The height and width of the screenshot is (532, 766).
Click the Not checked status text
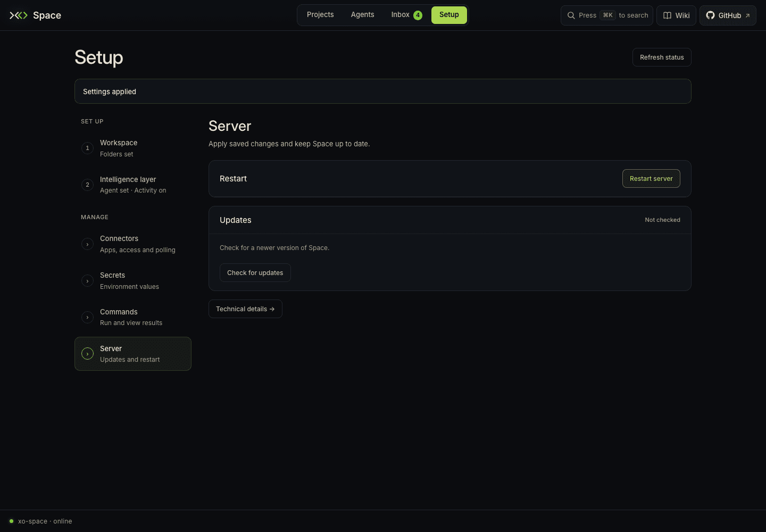pos(662,220)
